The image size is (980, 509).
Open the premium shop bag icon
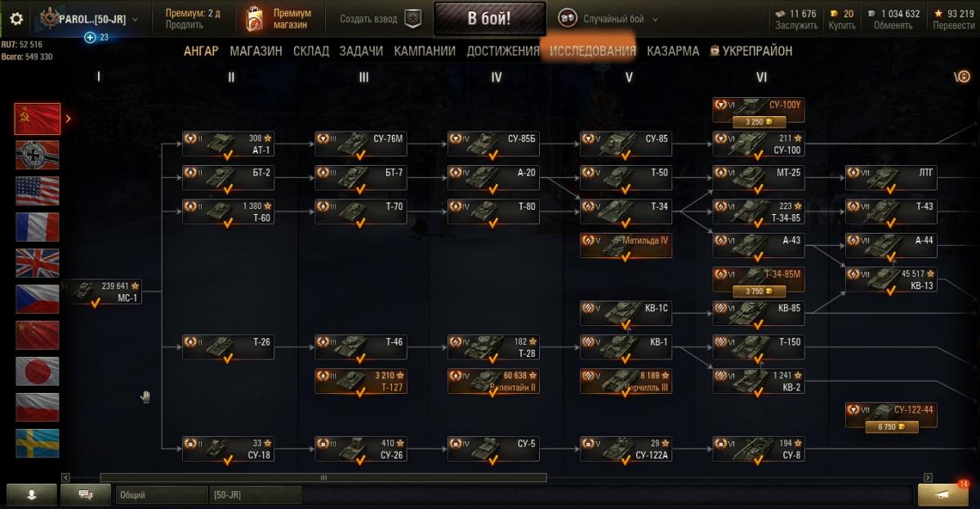(255, 19)
